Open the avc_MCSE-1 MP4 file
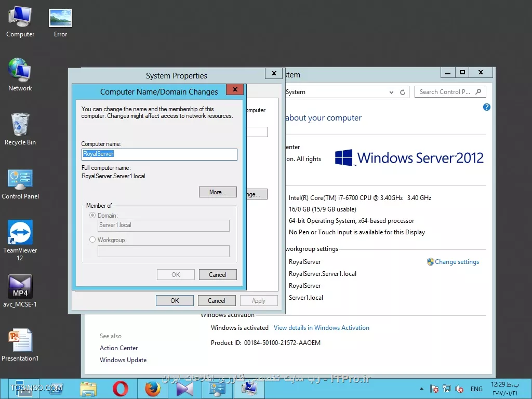 coord(20,291)
